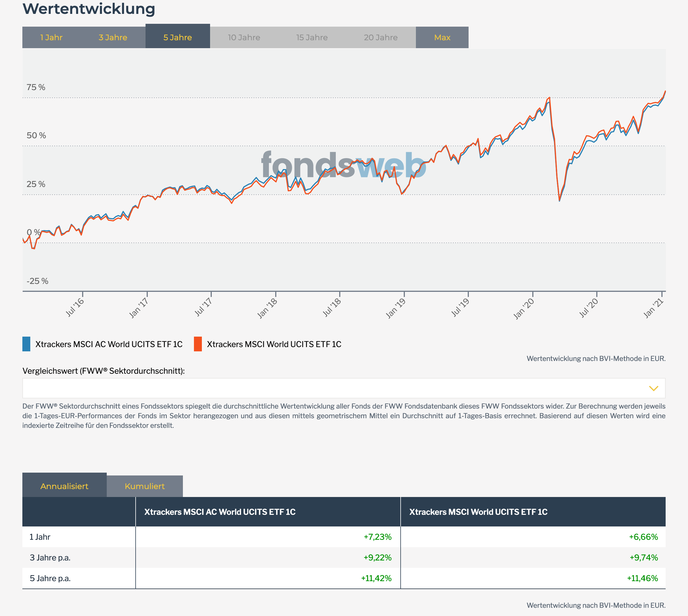Click the 20 Jahre tab
688x616 pixels.
point(381,38)
